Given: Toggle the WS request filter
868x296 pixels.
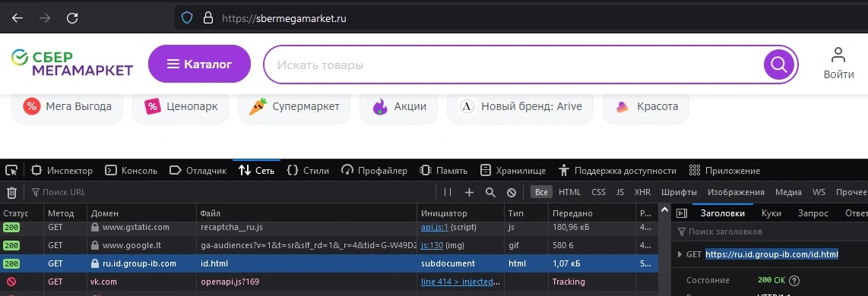Looking at the screenshot, I should [x=819, y=193].
